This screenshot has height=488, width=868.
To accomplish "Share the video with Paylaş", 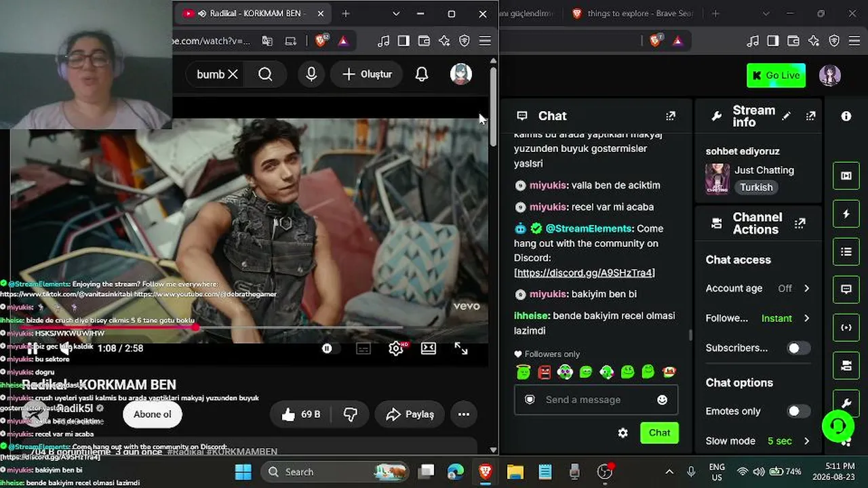I will [410, 414].
